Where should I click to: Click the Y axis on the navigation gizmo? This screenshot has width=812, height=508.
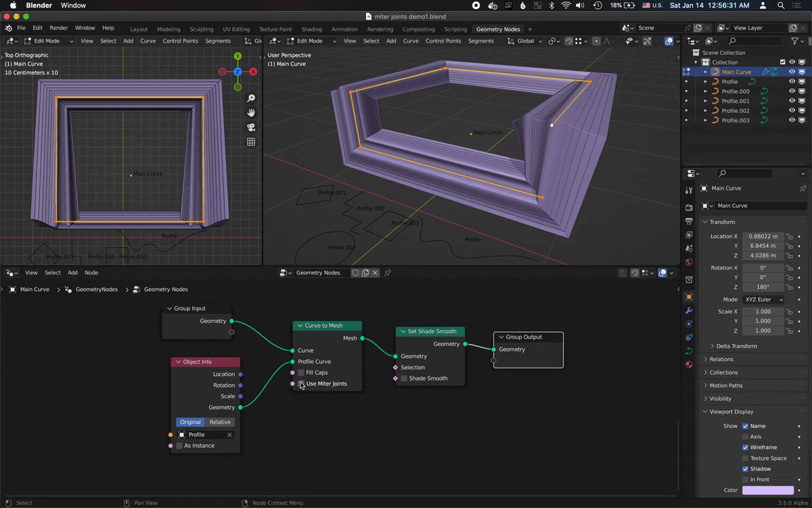coord(238,56)
